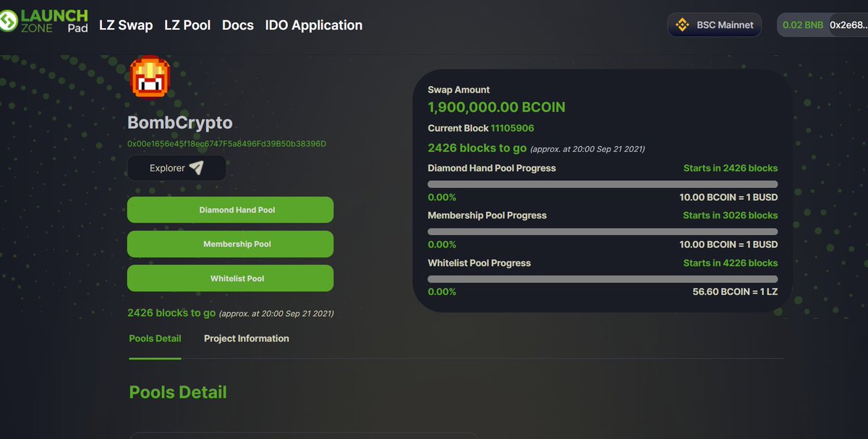Click the Whitelist Pool progress bar

click(603, 279)
